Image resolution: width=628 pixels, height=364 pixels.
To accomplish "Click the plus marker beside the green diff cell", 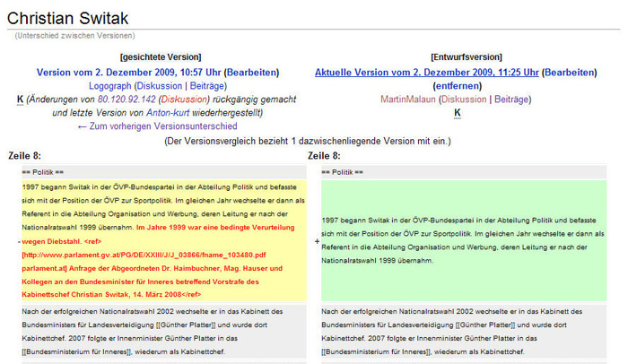I will [x=315, y=241].
